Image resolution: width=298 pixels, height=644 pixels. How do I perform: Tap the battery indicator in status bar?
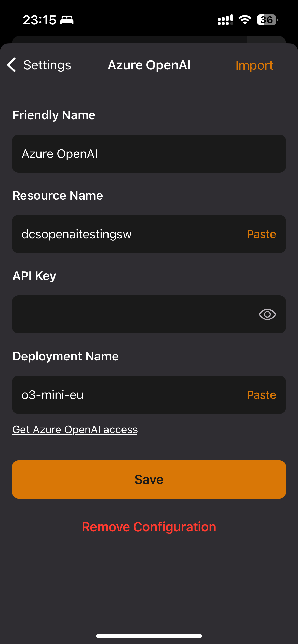click(267, 20)
